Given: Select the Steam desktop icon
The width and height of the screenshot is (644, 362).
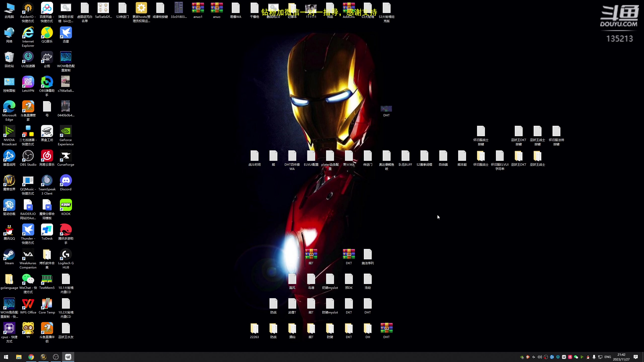Looking at the screenshot, I should pos(9,257).
